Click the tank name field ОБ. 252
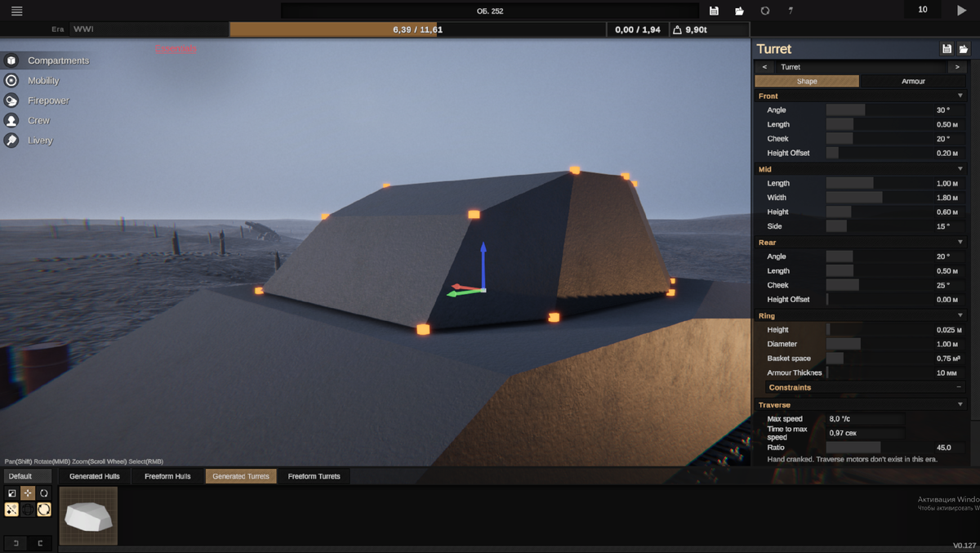 490,11
